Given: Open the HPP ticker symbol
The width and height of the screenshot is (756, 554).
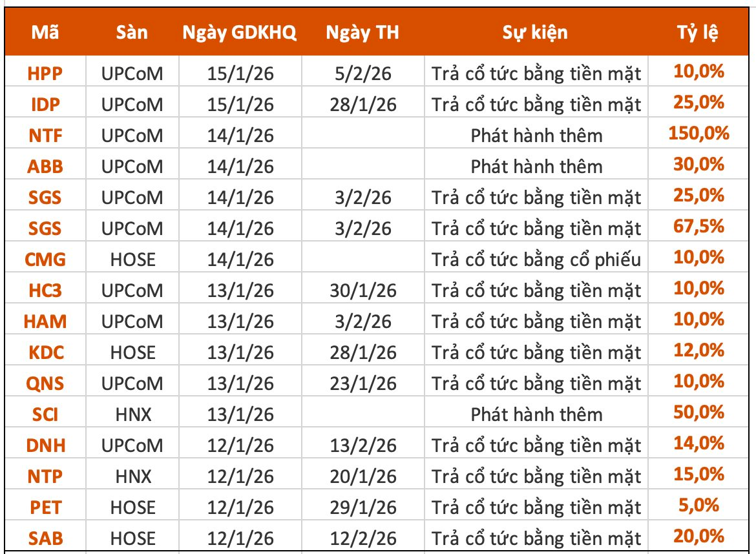Looking at the screenshot, I should tap(45, 74).
